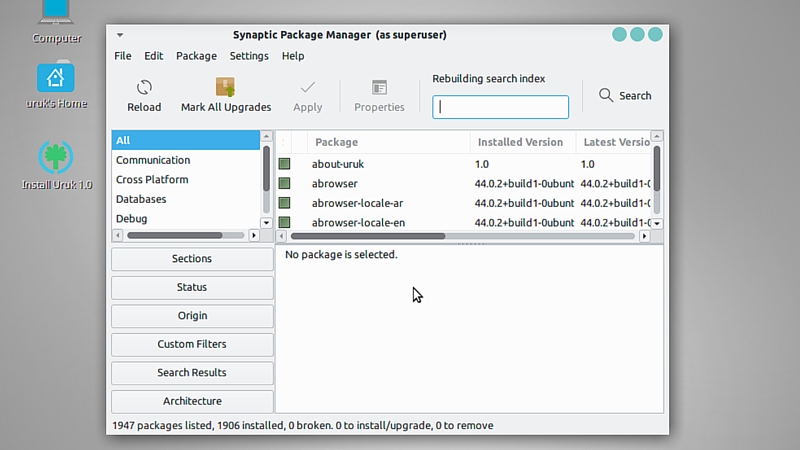Click the package list vertical scrollbar thumb
The width and height of the screenshot is (800, 450).
pyautogui.click(x=657, y=168)
